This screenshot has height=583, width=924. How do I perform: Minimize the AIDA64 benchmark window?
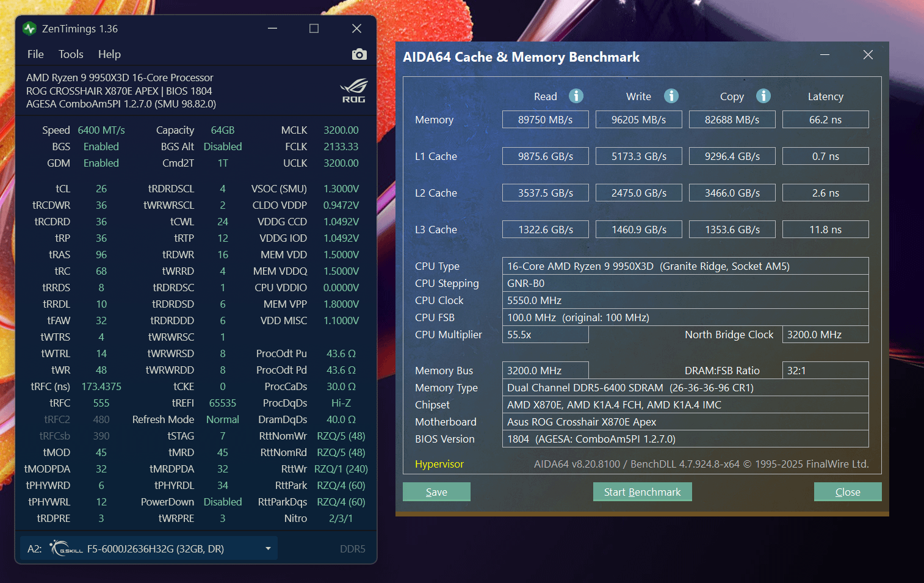tap(825, 55)
